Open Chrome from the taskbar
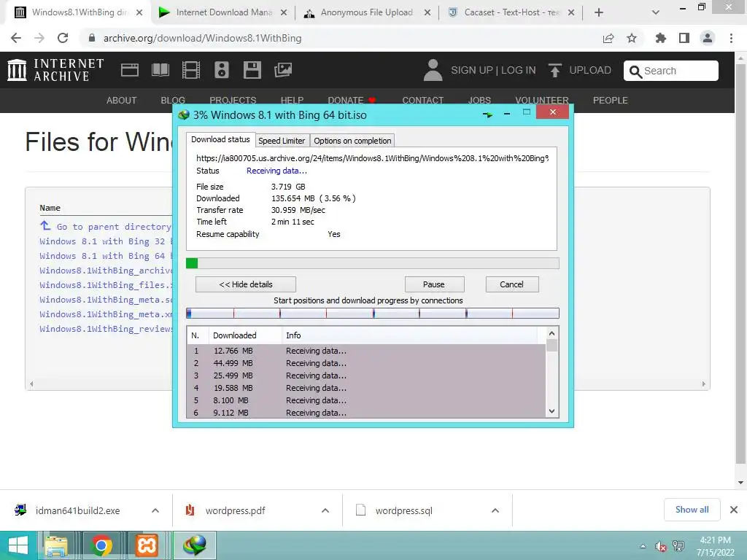This screenshot has height=560, width=747. pos(101,545)
